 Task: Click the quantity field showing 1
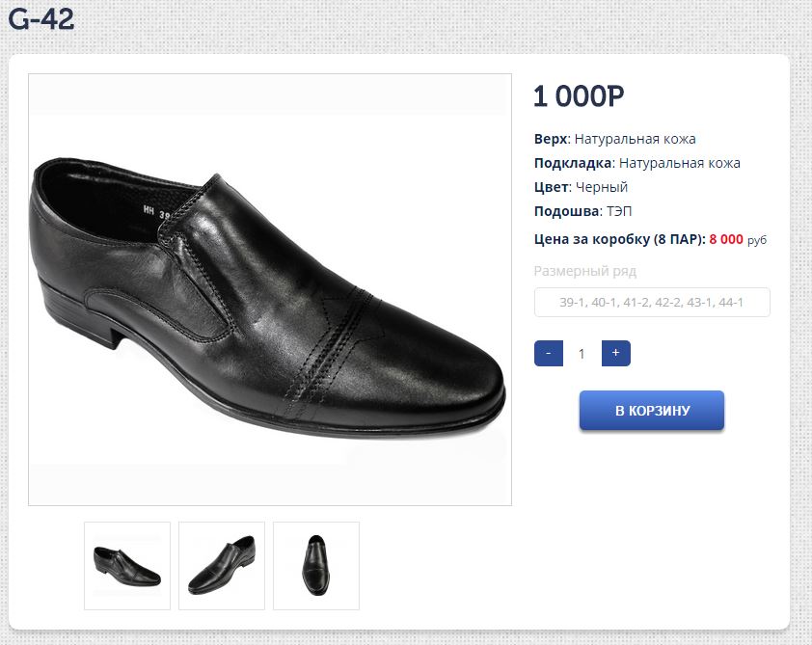582,354
